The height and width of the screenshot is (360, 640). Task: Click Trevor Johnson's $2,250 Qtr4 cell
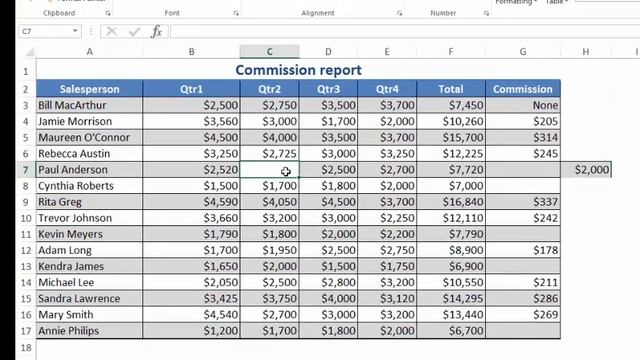click(x=387, y=218)
